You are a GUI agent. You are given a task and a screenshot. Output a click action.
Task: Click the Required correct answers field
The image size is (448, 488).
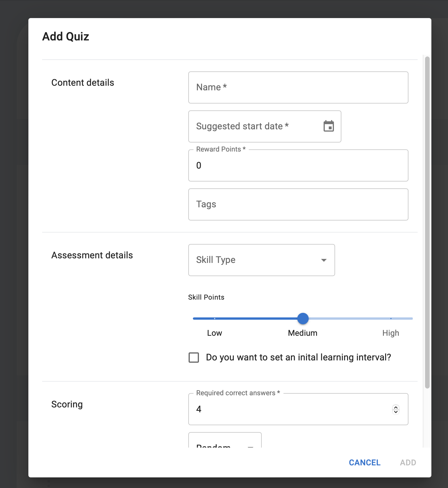(x=298, y=409)
